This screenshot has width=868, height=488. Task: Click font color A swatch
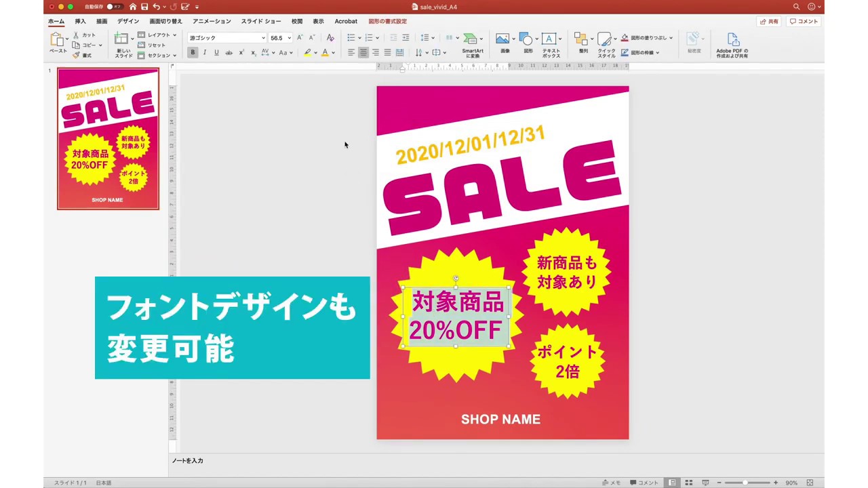click(325, 53)
